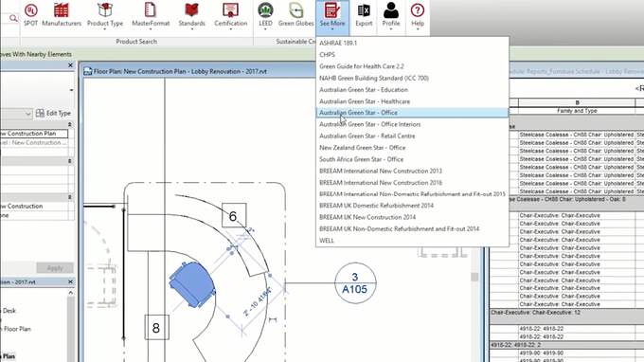Click column B header in schedule
The width and height of the screenshot is (644, 362).
coord(577,102)
